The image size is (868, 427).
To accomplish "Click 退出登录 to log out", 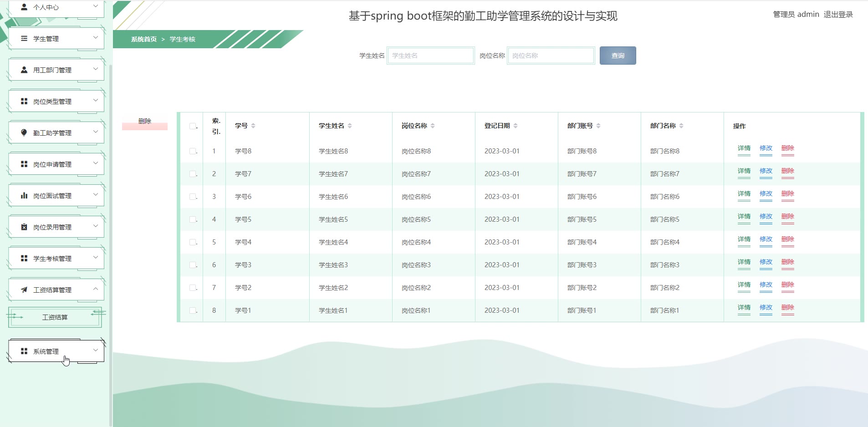I will coord(838,15).
